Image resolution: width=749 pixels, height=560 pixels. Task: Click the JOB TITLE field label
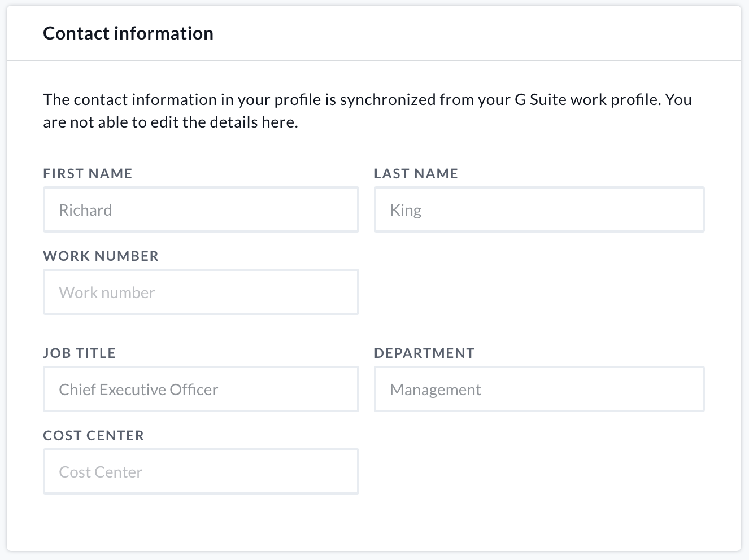(x=79, y=353)
